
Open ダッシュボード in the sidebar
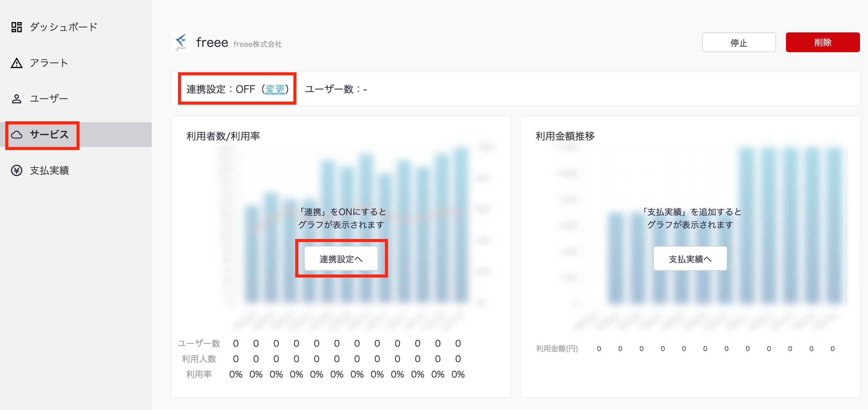point(63,27)
